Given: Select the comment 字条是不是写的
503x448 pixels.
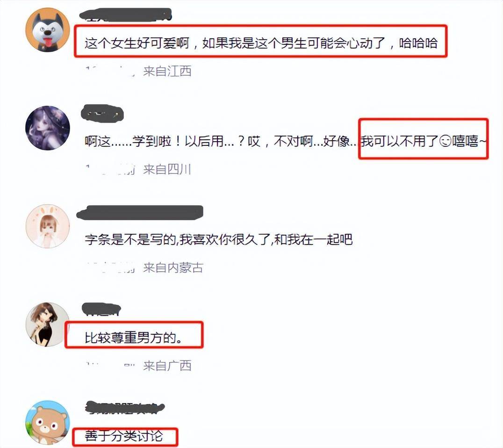Looking at the screenshot, I should pos(219,239).
